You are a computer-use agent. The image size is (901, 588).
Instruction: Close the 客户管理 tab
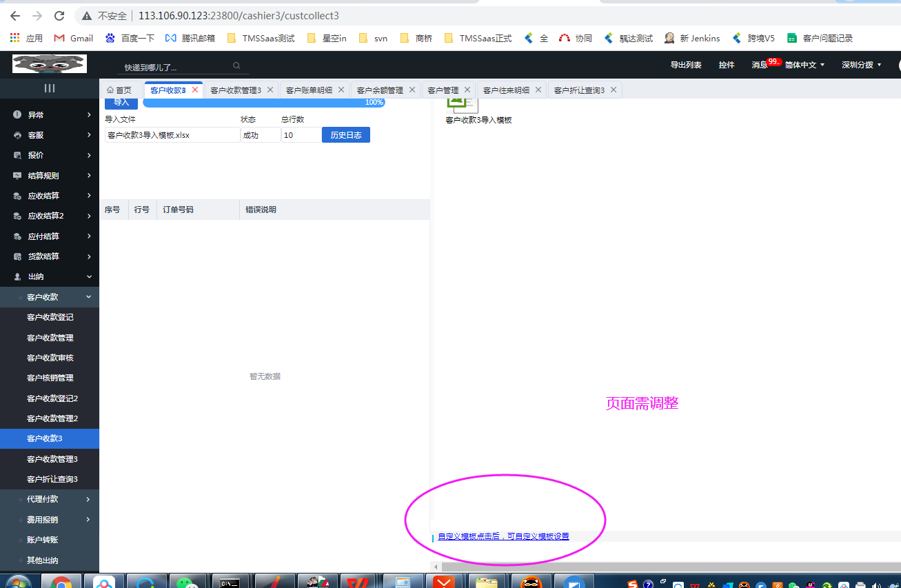coord(467,90)
